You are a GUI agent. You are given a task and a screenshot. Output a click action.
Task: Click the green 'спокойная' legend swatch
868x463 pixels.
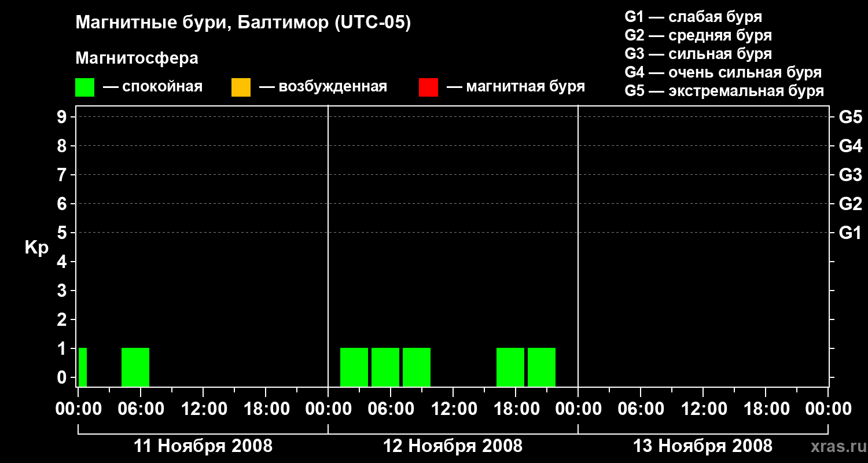pyautogui.click(x=84, y=87)
